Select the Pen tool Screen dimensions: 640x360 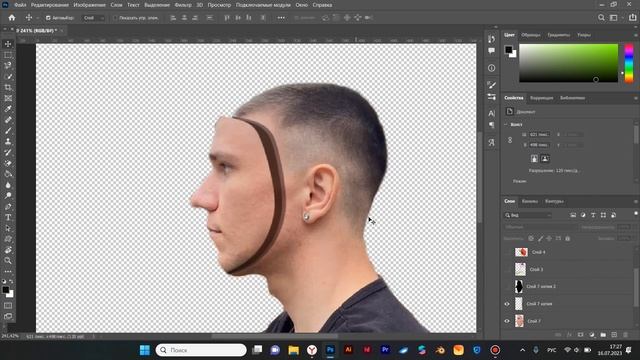(x=8, y=207)
